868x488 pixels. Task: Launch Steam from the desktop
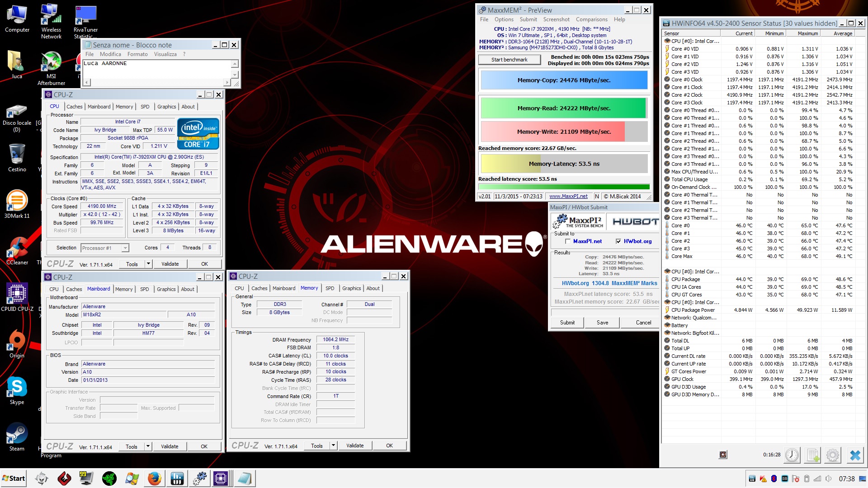(x=17, y=437)
